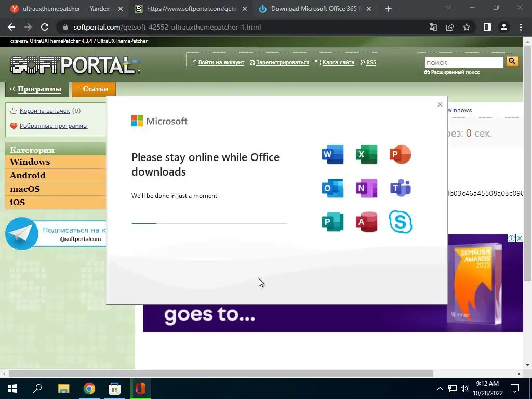
Task: Click the address bar URL
Action: (x=167, y=27)
